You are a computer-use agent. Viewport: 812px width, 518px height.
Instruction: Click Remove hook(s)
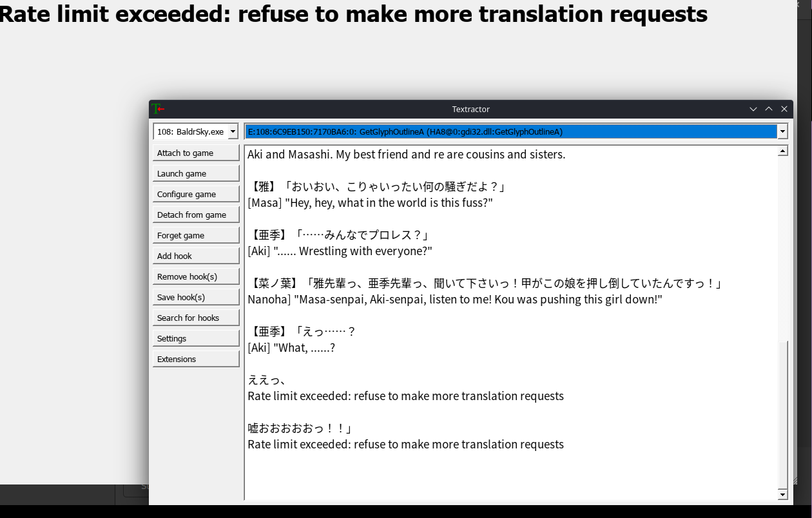[195, 276]
